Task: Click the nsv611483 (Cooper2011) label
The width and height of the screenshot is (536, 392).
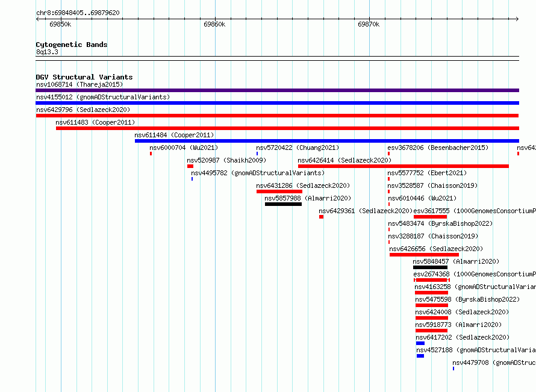Action: (95, 122)
